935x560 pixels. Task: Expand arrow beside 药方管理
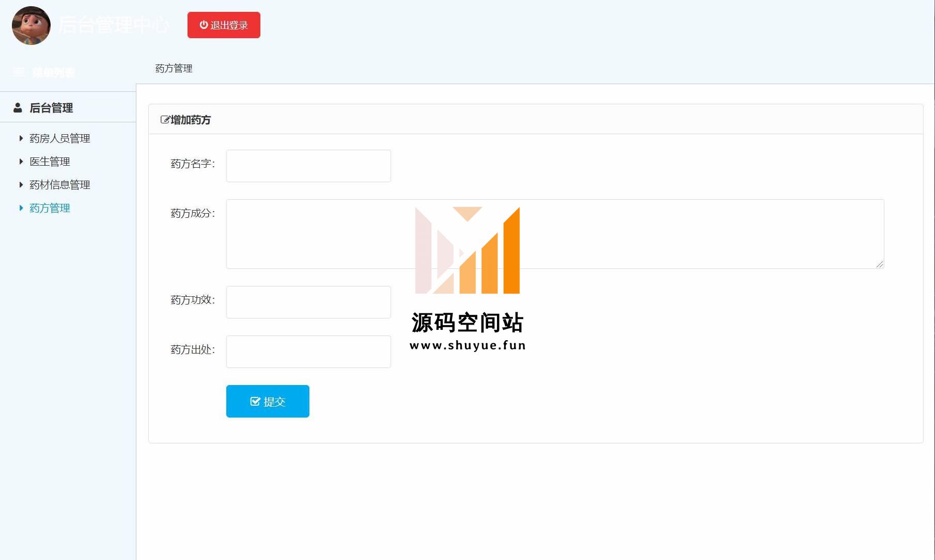pyautogui.click(x=21, y=208)
